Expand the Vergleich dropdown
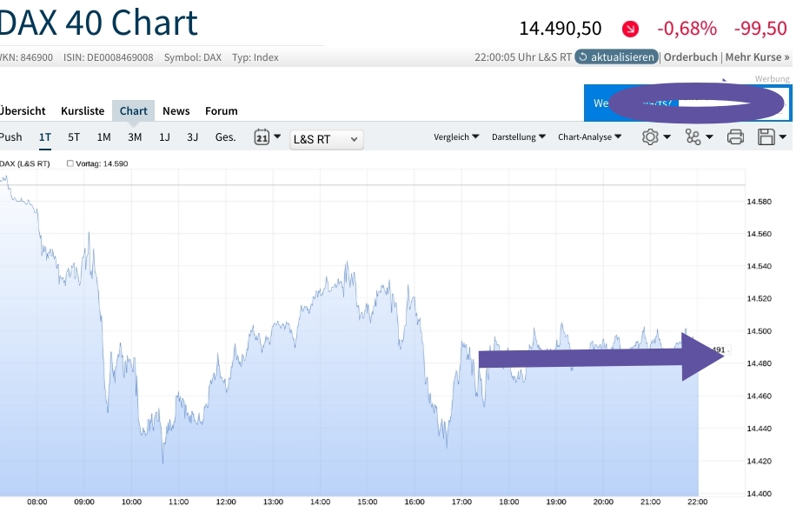 456,136
